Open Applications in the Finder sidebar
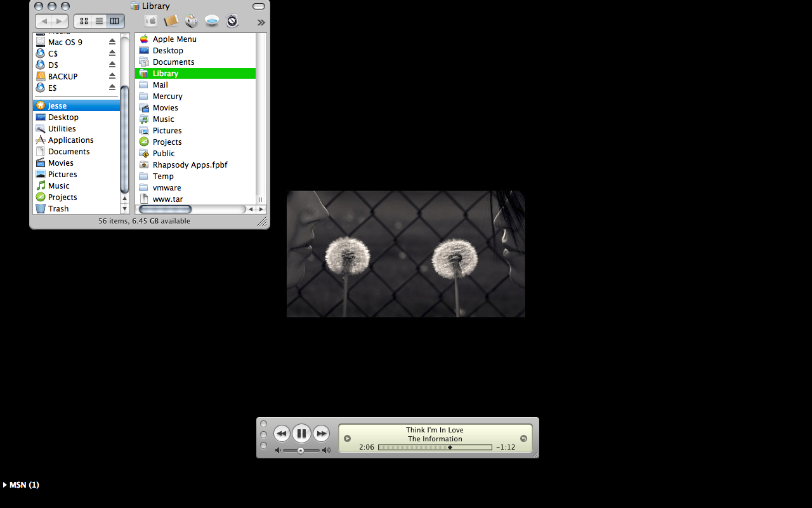 point(76,140)
